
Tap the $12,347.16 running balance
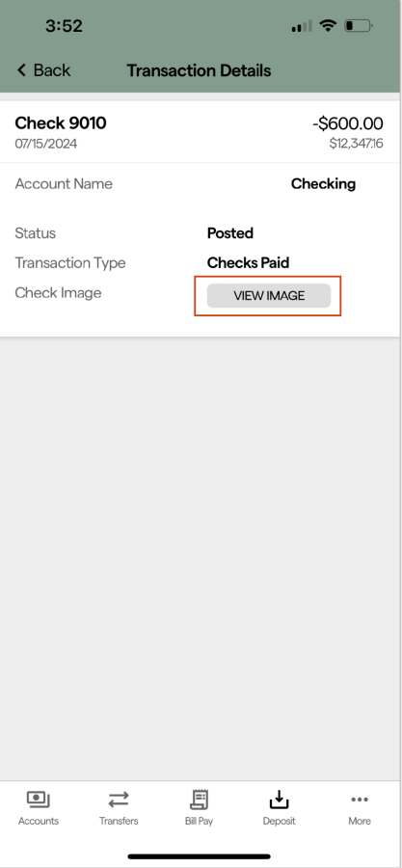tap(356, 144)
